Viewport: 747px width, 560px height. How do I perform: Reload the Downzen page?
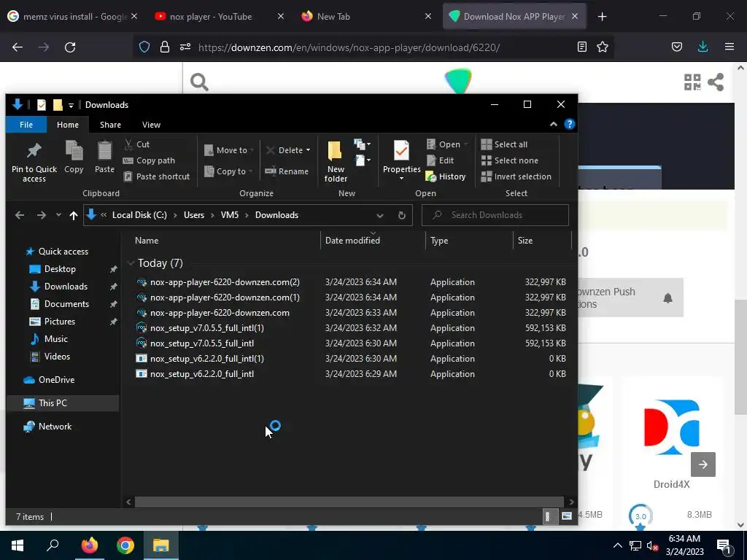(70, 47)
